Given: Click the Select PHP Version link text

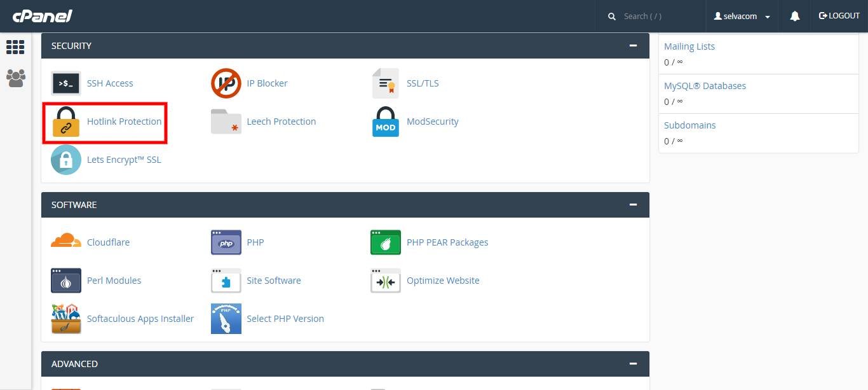Looking at the screenshot, I should coord(285,319).
